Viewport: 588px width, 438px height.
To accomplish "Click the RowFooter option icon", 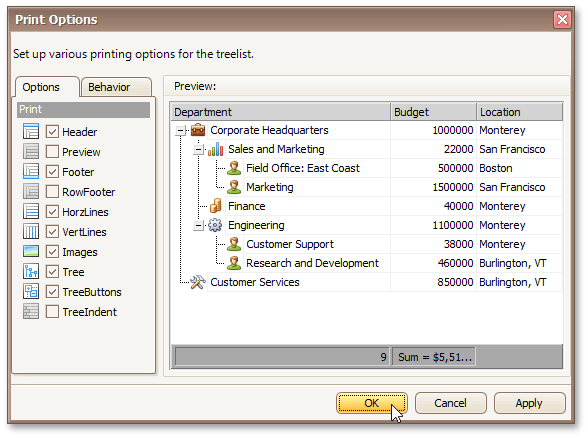I will coord(31,192).
